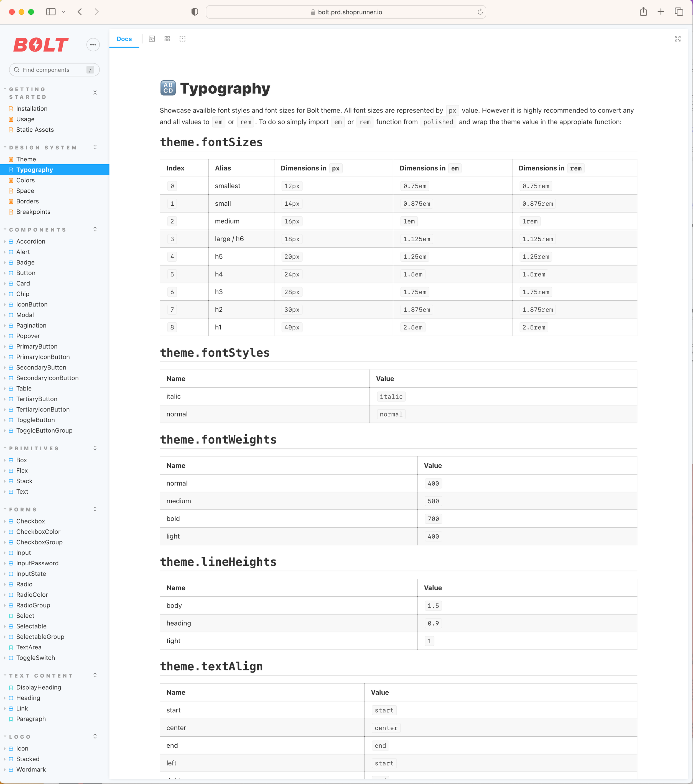Open a new tab with plus icon
The image size is (693, 784).
point(661,12)
